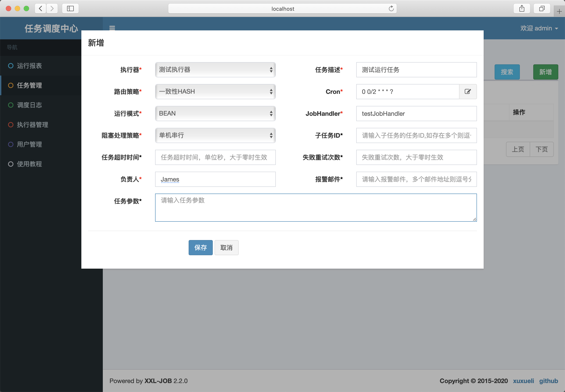Image resolution: width=565 pixels, height=392 pixels.
Task: Click the blue 保存 button
Action: pyautogui.click(x=200, y=248)
